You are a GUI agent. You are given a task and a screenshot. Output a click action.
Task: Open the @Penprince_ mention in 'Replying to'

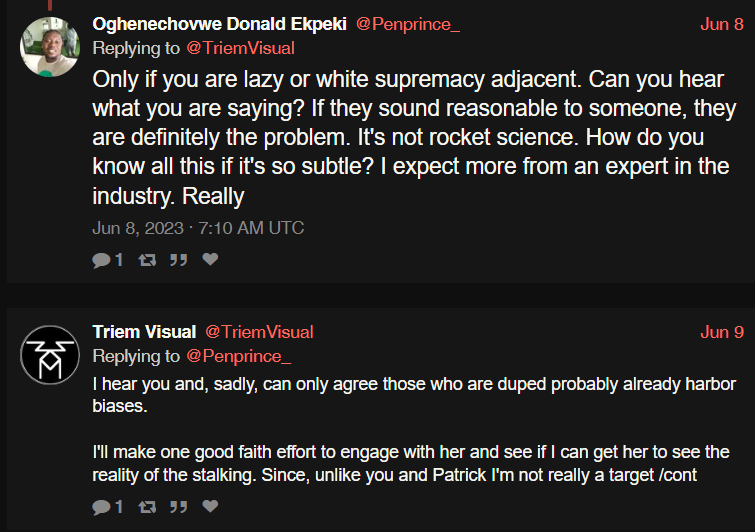pos(238,356)
